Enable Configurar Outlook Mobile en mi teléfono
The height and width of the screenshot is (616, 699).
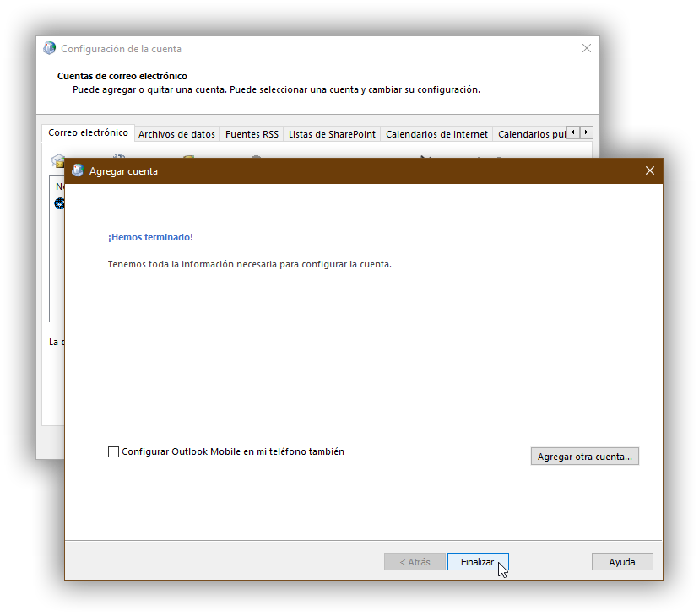(x=114, y=452)
